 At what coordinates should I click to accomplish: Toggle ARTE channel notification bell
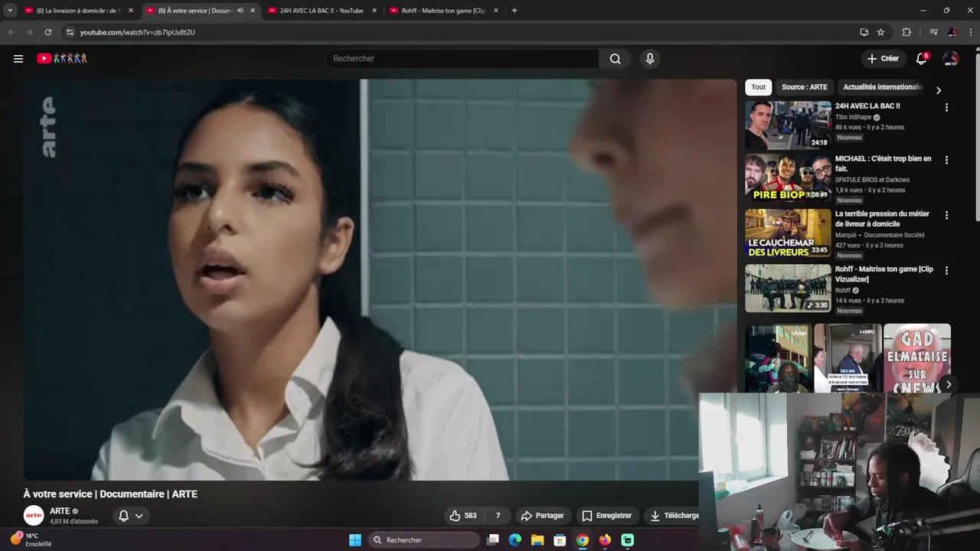tap(123, 516)
